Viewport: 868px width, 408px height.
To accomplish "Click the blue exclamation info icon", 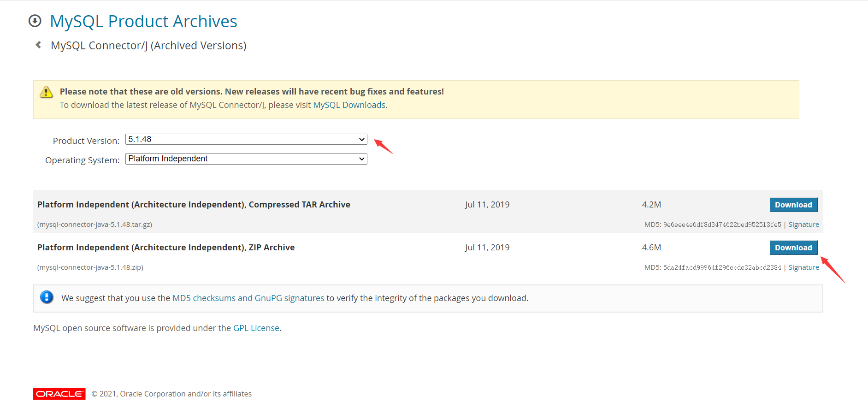I will (47, 297).
